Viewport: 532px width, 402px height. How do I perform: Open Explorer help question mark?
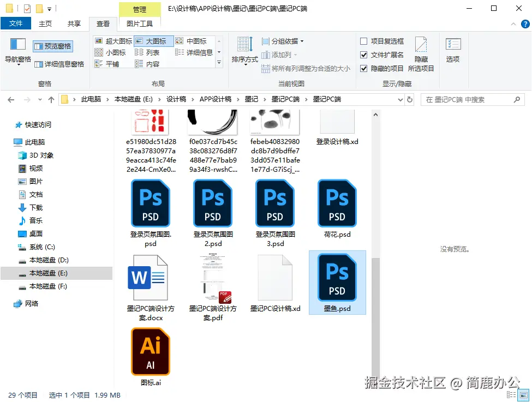525,24
